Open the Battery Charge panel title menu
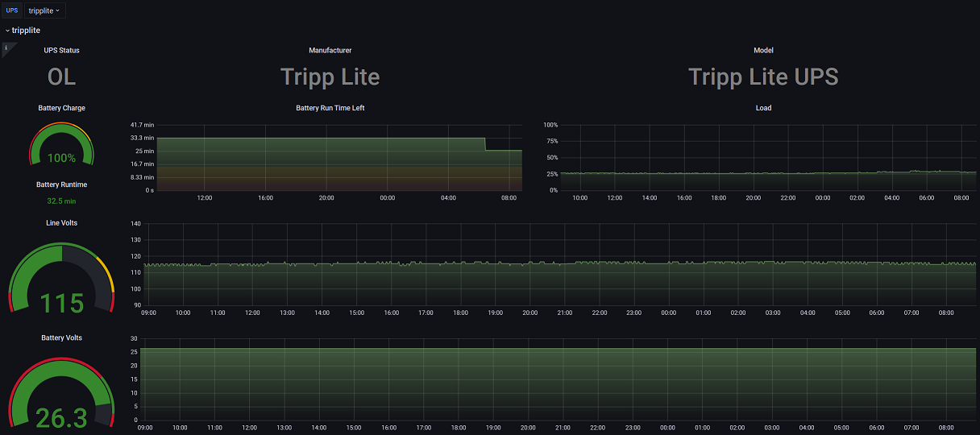Image resolution: width=980 pixels, height=435 pixels. pos(62,108)
